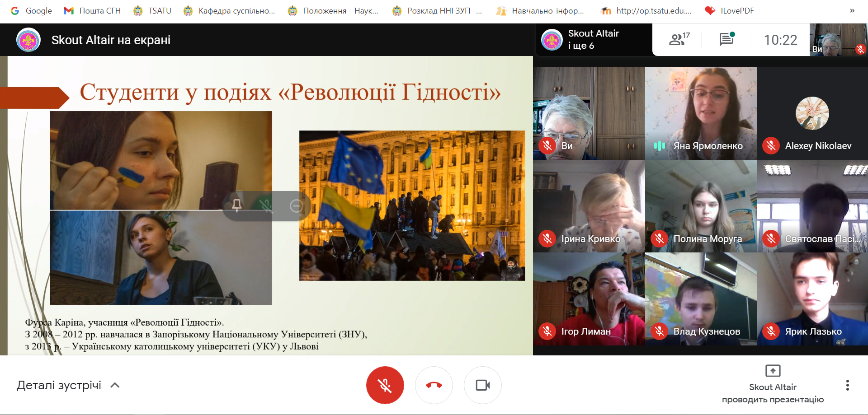Leave the call with the hang-up button
The height and width of the screenshot is (415, 868).
(x=434, y=385)
